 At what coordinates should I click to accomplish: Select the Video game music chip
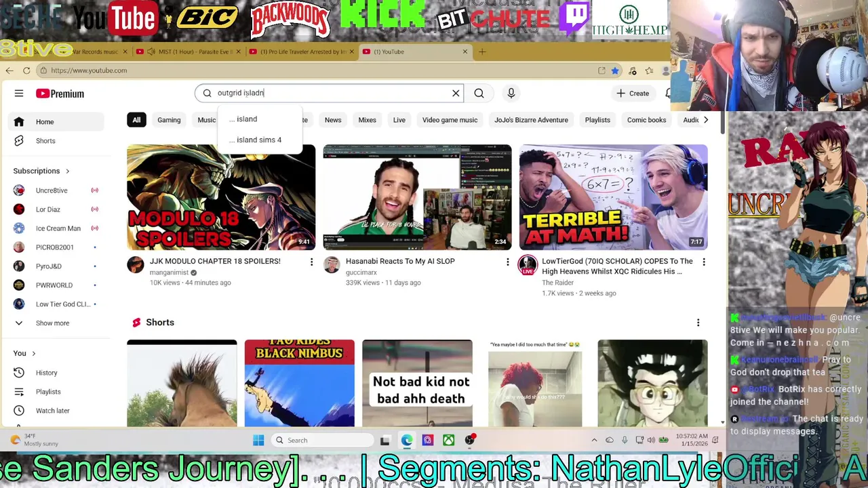[450, 120]
